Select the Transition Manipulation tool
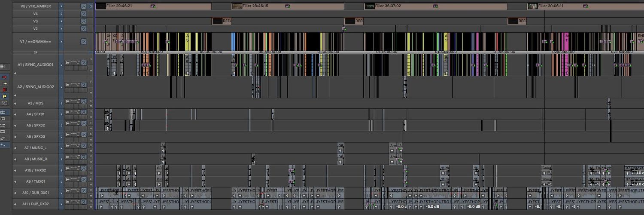This screenshot has height=215, width=644. pyautogui.click(x=4, y=103)
